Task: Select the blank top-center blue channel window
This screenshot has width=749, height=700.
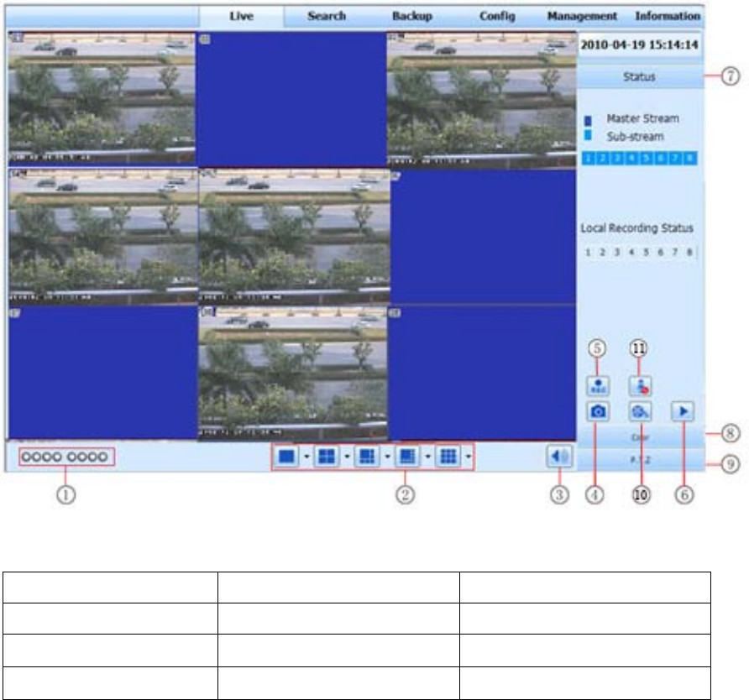Action: [x=291, y=99]
